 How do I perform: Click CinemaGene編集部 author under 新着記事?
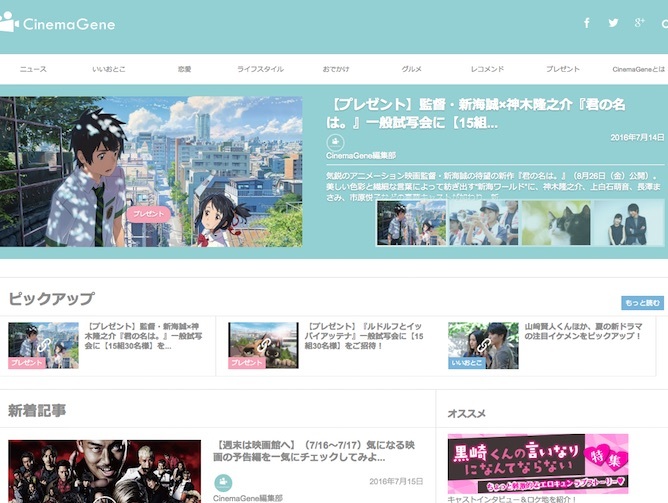(x=248, y=498)
